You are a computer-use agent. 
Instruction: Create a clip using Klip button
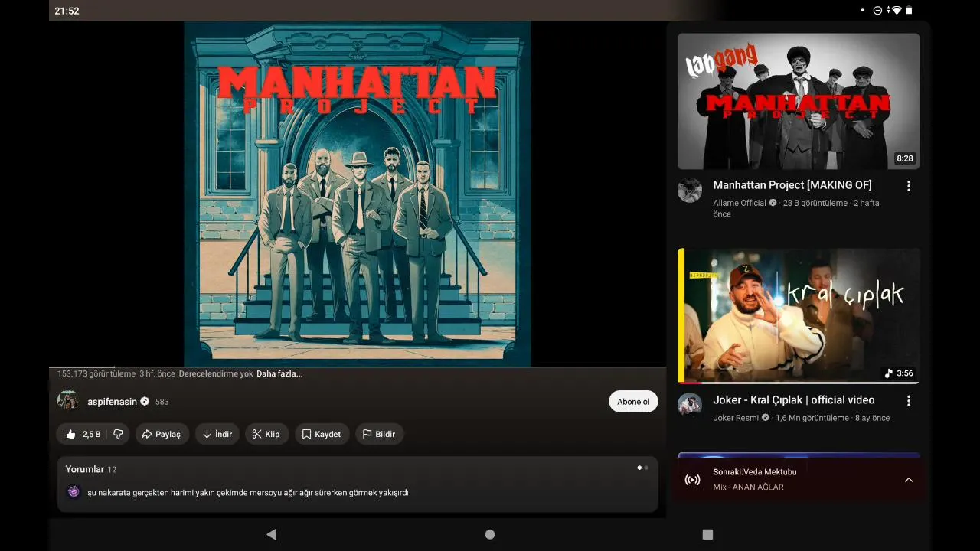tap(266, 434)
